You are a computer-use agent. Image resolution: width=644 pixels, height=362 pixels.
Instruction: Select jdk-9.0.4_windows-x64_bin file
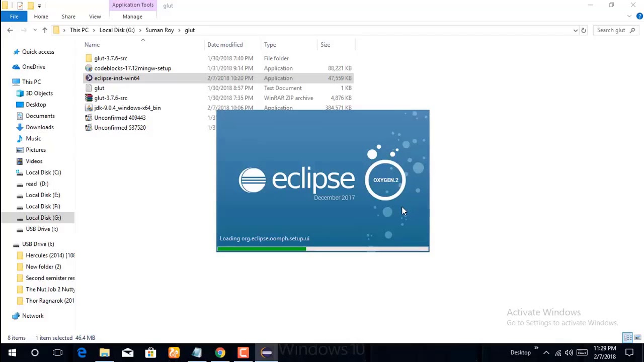click(127, 108)
